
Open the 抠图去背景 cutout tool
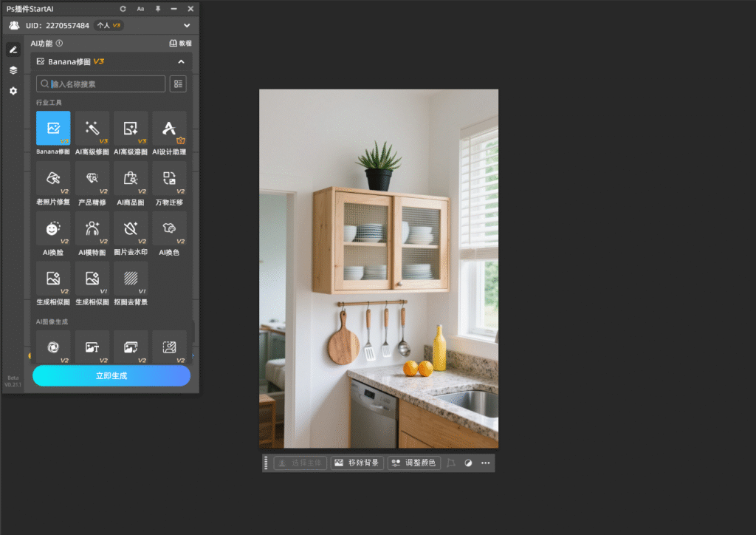click(131, 279)
